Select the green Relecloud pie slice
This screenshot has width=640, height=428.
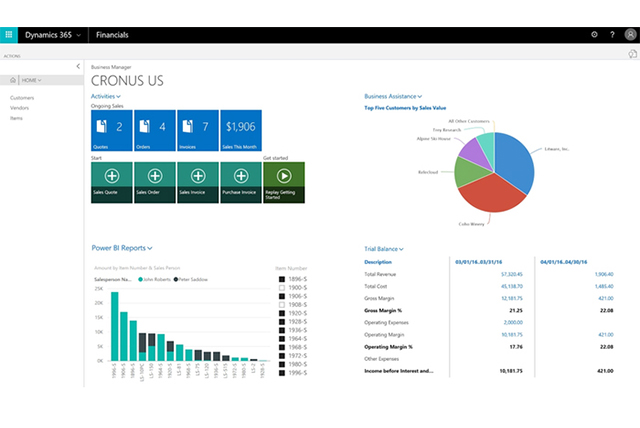coord(469,171)
